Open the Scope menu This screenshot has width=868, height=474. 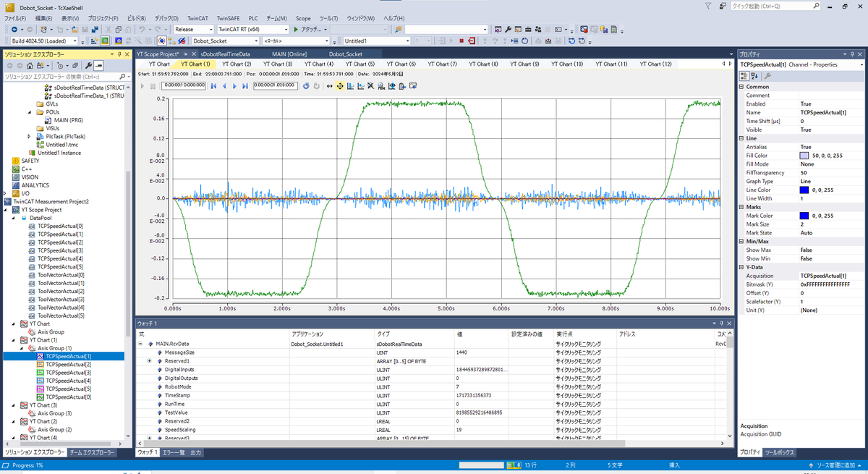click(x=303, y=18)
